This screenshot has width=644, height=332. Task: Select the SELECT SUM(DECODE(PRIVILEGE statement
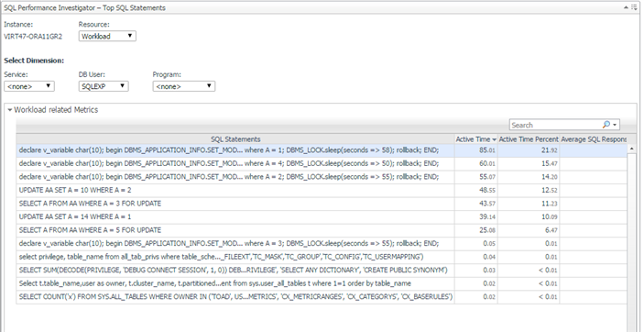click(235, 270)
